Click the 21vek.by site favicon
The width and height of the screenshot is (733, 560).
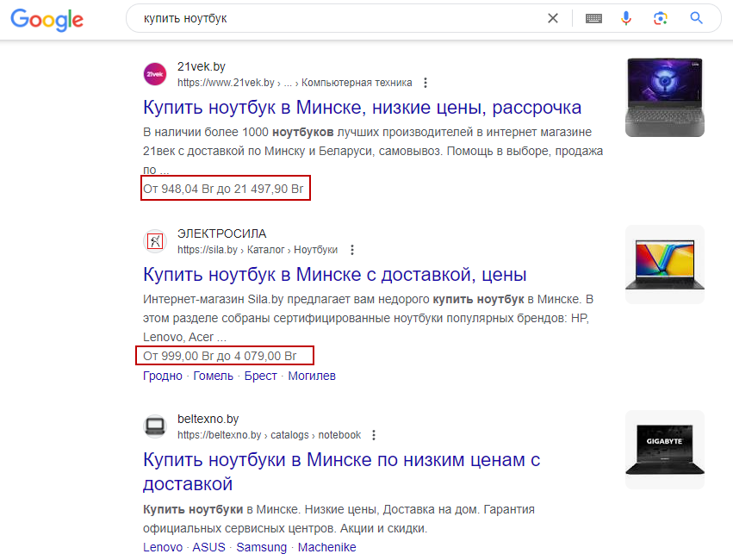click(155, 74)
